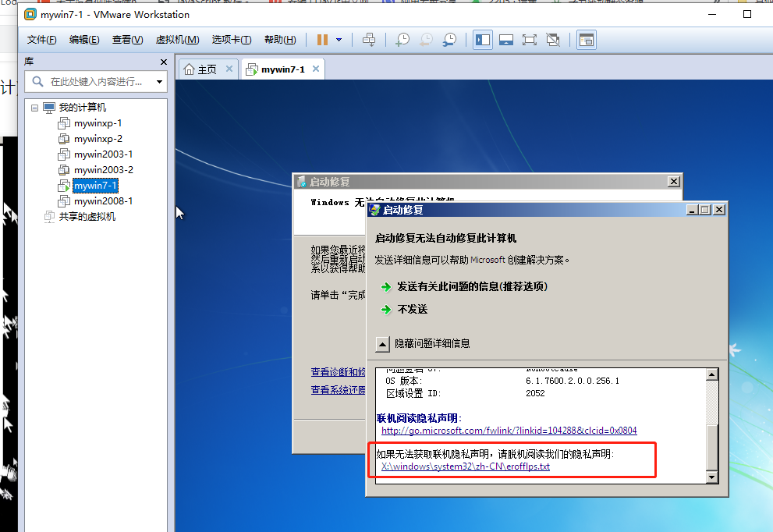Image resolution: width=773 pixels, height=532 pixels.
Task: Click the 联机阅读隐私声明 heading text
Action: (419, 418)
